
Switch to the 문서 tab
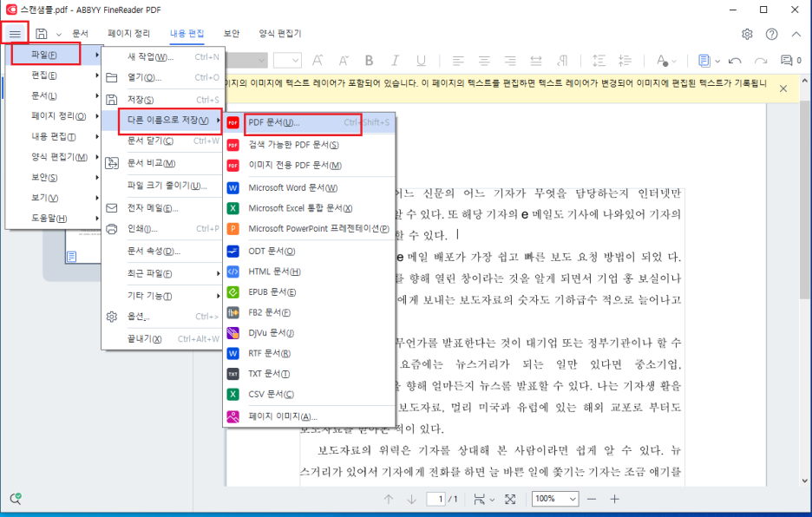click(81, 34)
